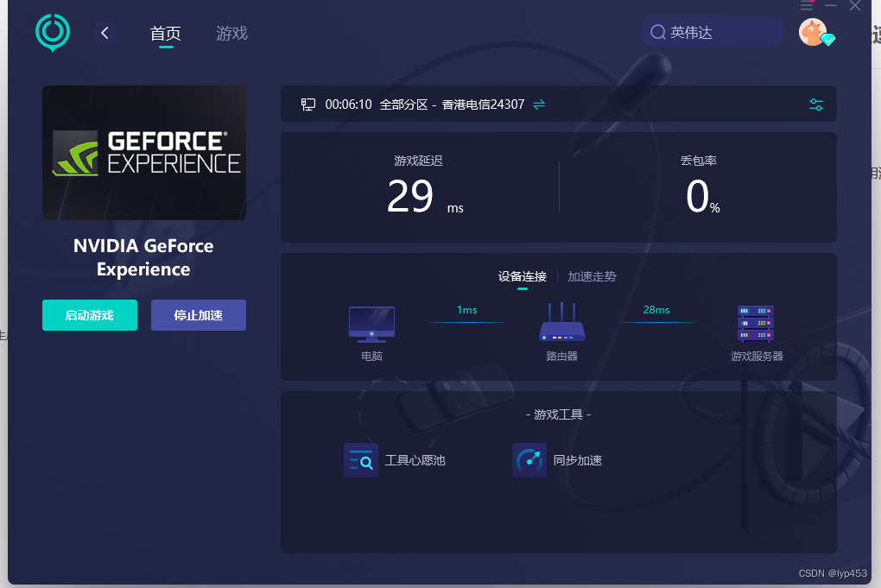Select the 加速走势 tab
Image resolution: width=881 pixels, height=588 pixels.
pyautogui.click(x=592, y=276)
